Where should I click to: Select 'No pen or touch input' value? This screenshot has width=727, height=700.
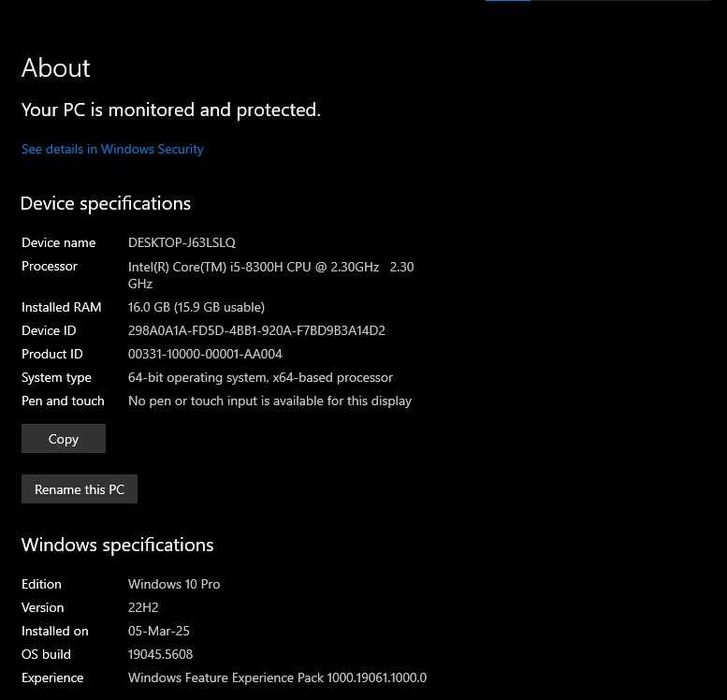pos(270,401)
